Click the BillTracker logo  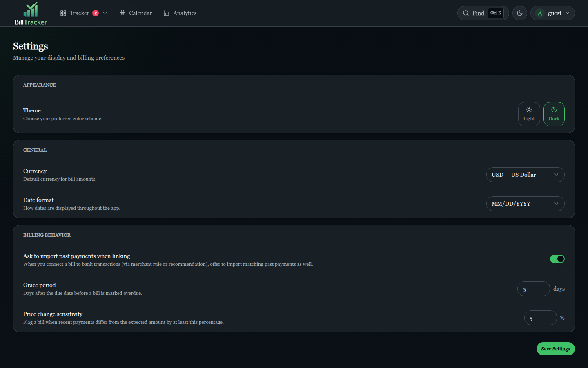[31, 13]
